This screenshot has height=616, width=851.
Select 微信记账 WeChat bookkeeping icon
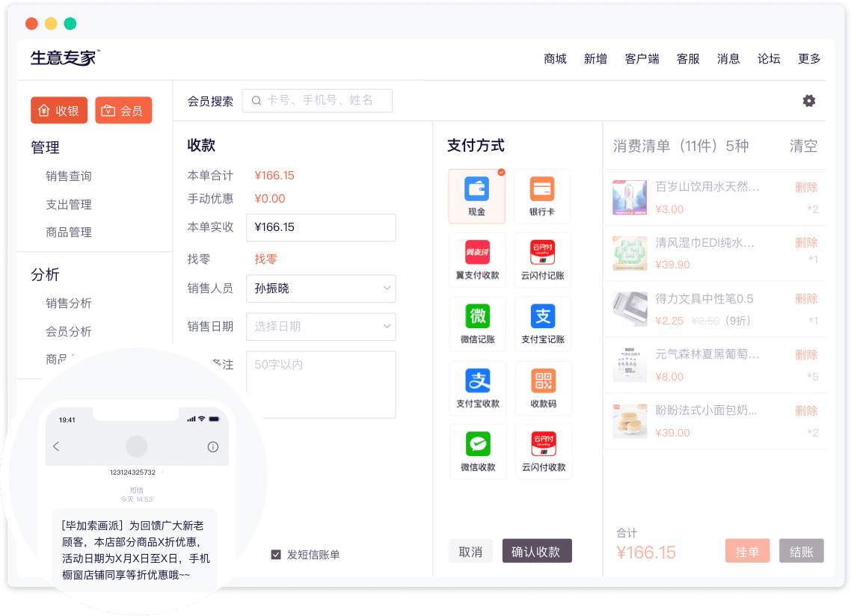[477, 324]
